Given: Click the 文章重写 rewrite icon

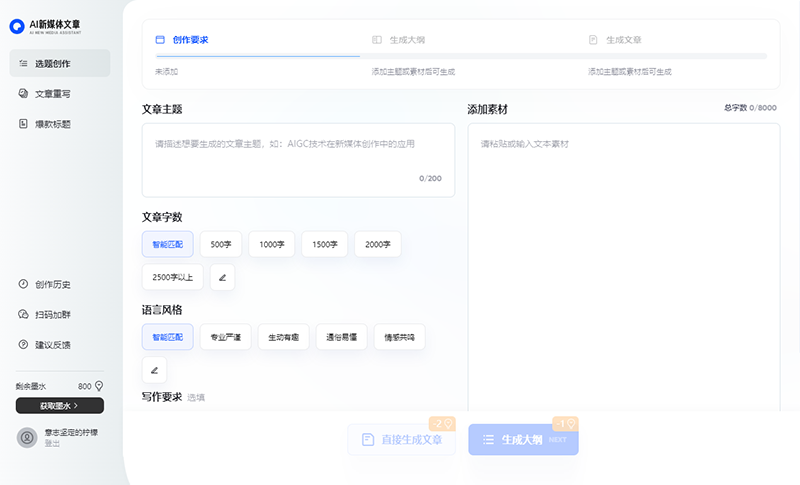Looking at the screenshot, I should 23,93.
